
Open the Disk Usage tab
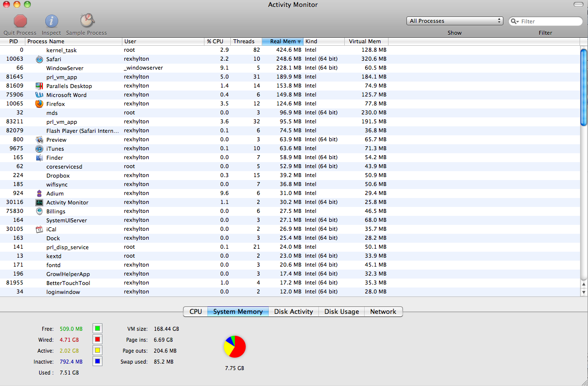click(341, 312)
